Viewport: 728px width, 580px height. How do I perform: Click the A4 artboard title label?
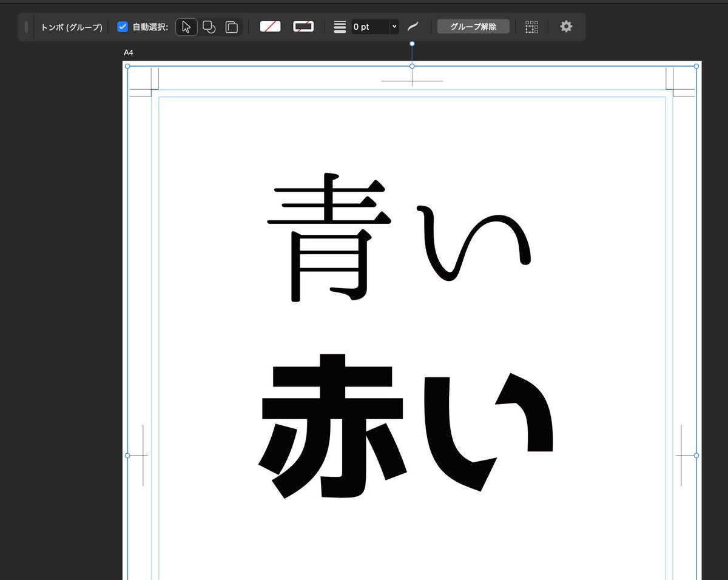coord(128,52)
